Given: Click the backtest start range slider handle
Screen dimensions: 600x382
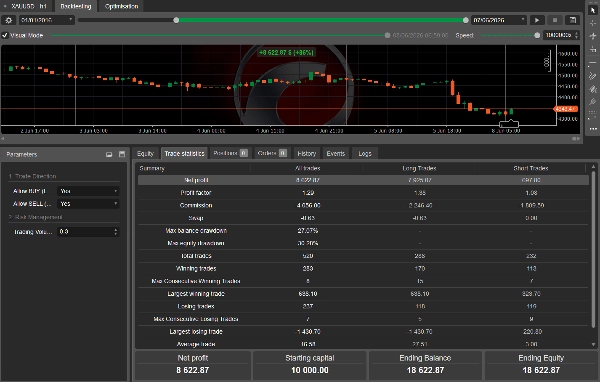Looking at the screenshot, I should (x=176, y=20).
